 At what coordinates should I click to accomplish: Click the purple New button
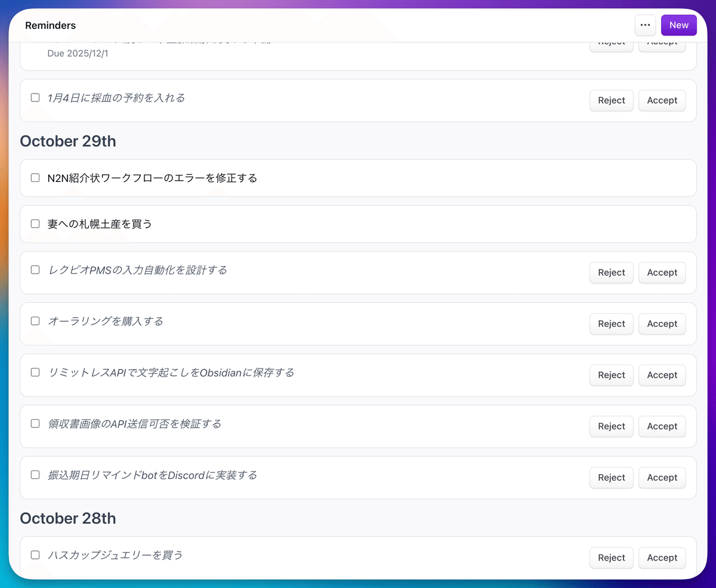coord(678,25)
